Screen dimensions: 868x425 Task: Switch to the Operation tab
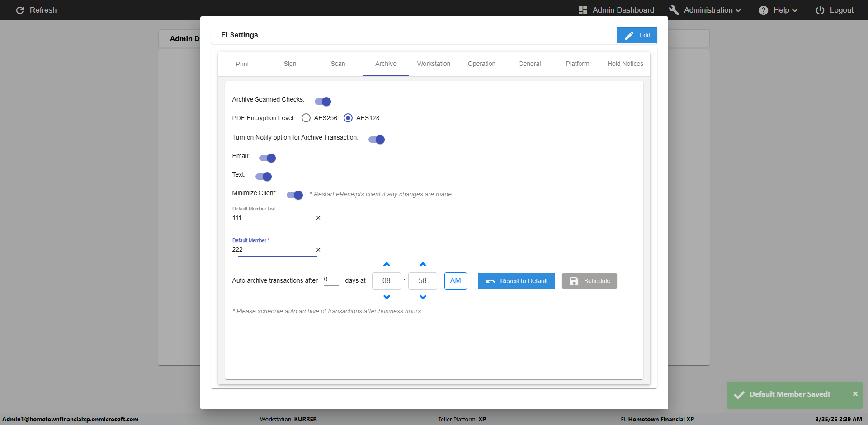tap(482, 64)
